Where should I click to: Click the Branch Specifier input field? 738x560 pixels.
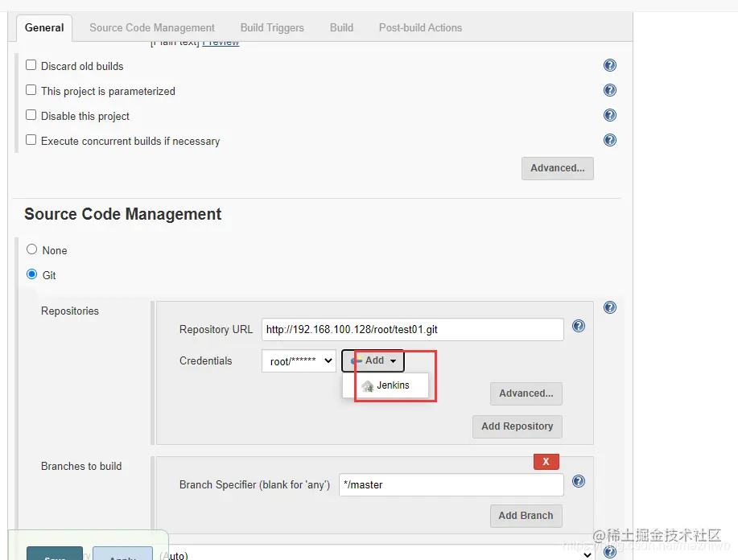tap(451, 484)
